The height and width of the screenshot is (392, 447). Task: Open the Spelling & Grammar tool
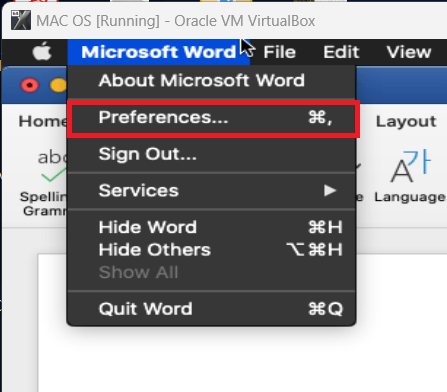pyautogui.click(x=43, y=183)
